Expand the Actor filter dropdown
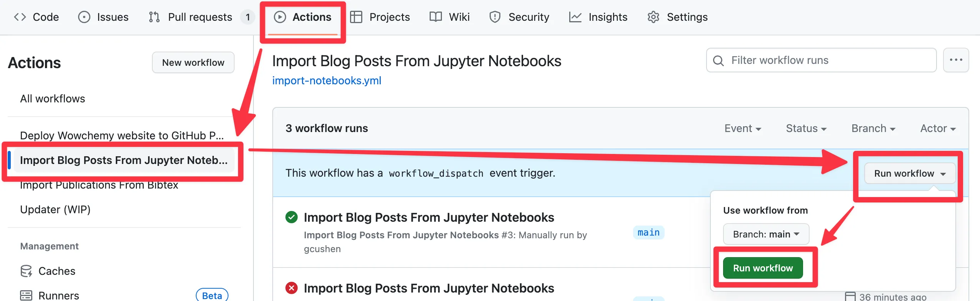Screen dimensions: 980x301 tap(938, 129)
